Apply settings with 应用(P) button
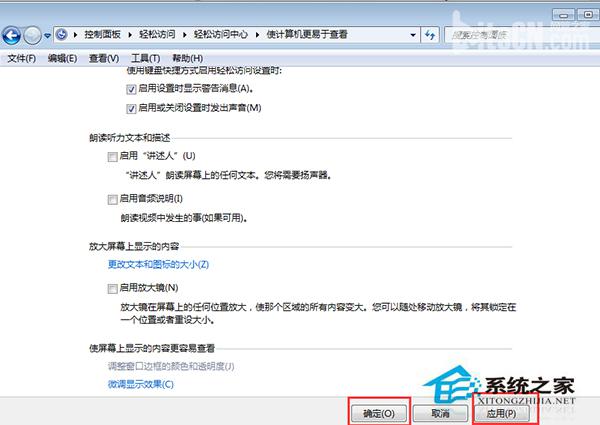This screenshot has width=600, height=425. 502,414
